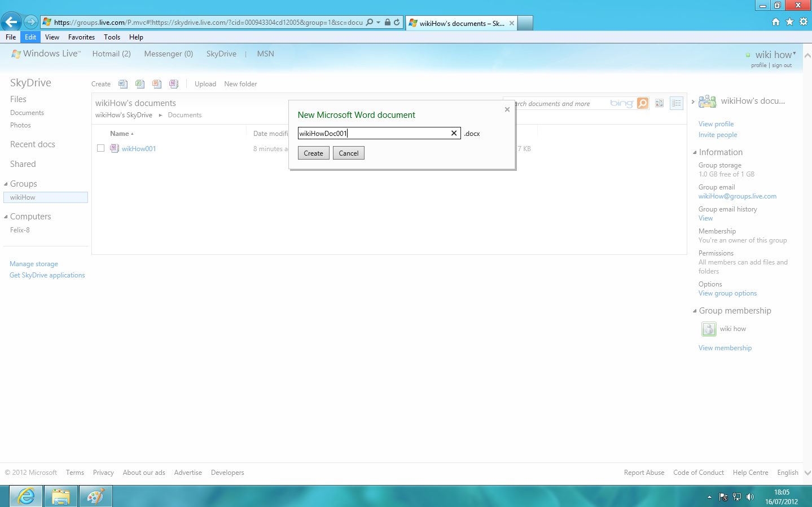Open a new blank browser tab
This screenshot has height=507, width=812.
tap(525, 23)
